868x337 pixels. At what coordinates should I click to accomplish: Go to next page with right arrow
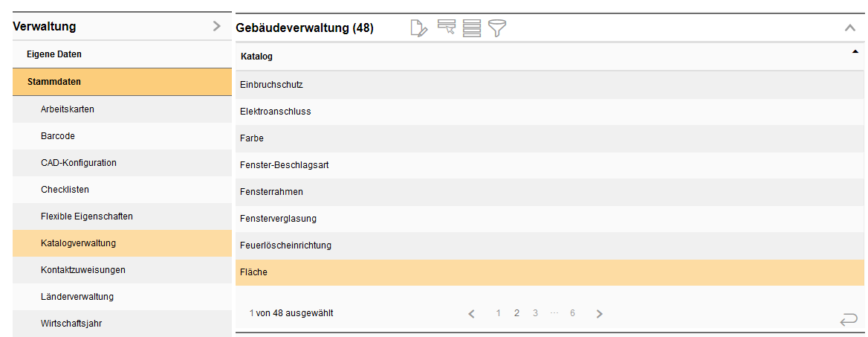[600, 314]
